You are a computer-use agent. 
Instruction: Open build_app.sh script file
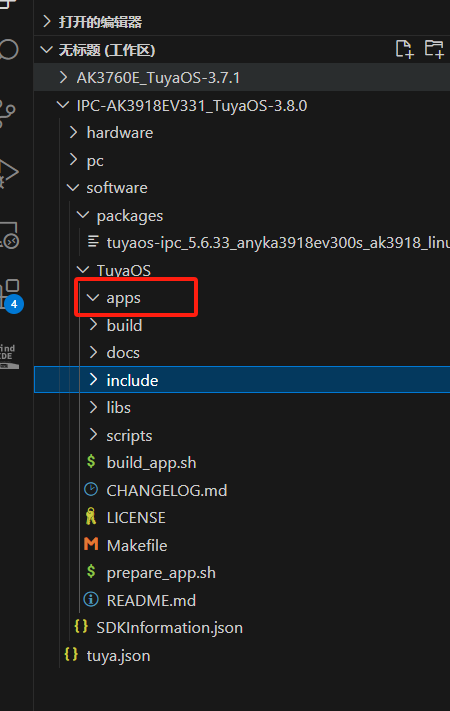point(242,463)
